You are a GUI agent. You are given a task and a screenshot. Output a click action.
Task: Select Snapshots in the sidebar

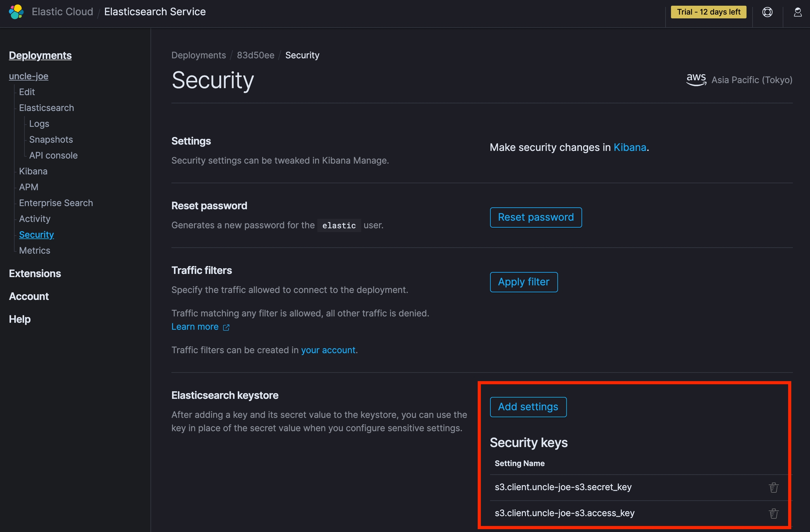tap(51, 140)
